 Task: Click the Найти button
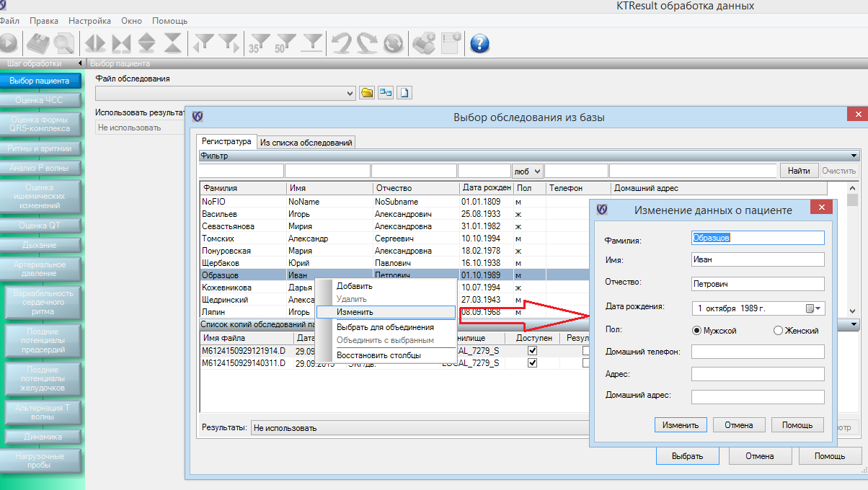(x=799, y=171)
